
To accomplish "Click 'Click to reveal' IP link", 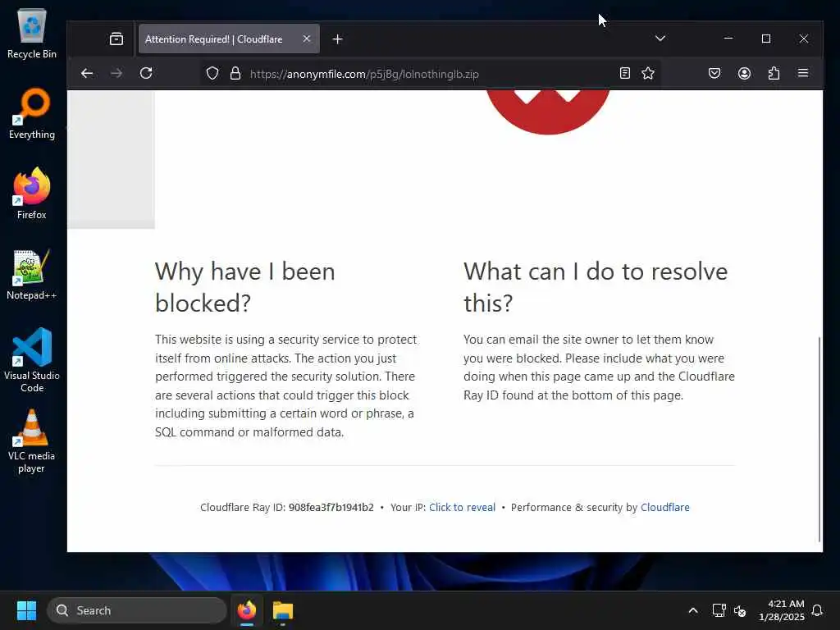I will (463, 507).
